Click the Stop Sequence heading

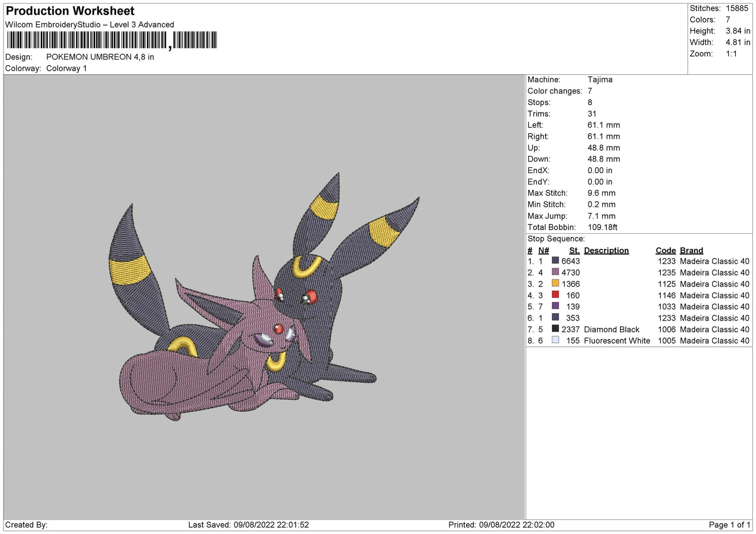(x=556, y=239)
